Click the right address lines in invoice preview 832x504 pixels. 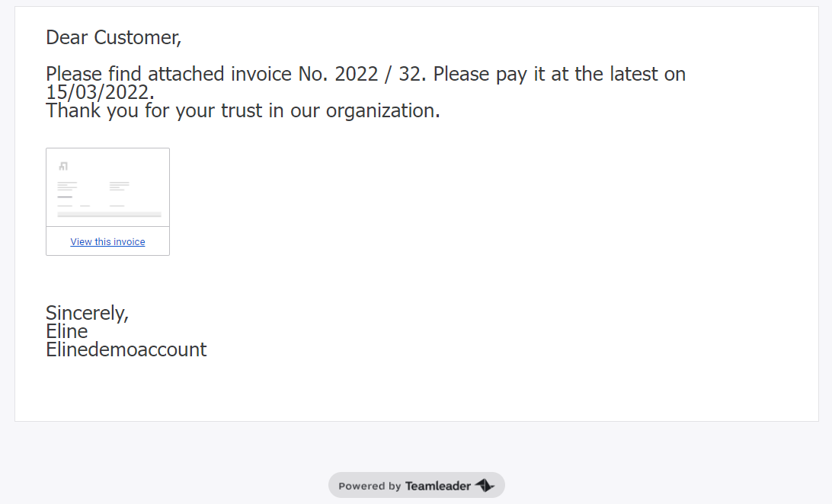(120, 186)
